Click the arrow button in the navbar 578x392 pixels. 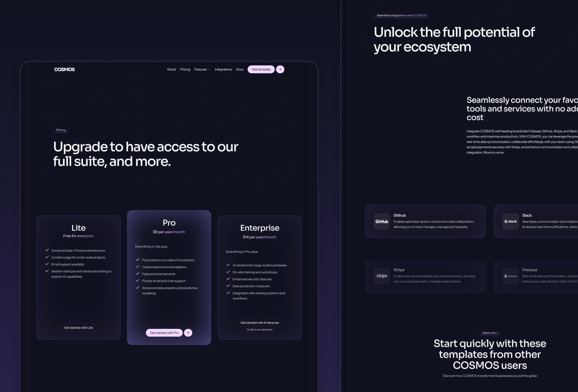coord(280,69)
